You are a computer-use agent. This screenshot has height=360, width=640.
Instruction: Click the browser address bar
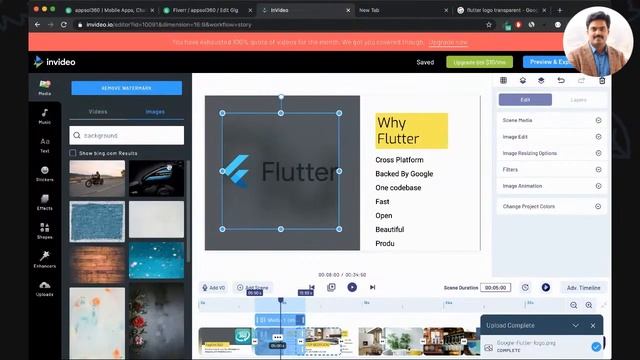(x=282, y=25)
